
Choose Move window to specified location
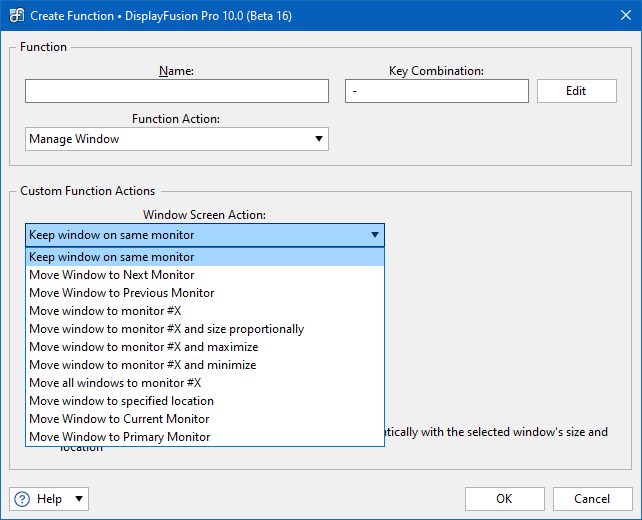pos(205,401)
